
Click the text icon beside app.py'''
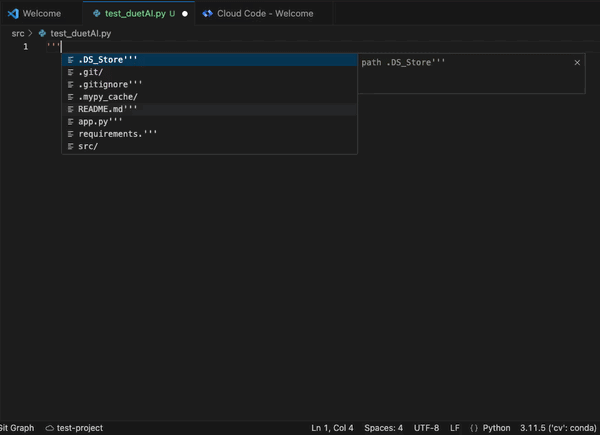point(70,122)
